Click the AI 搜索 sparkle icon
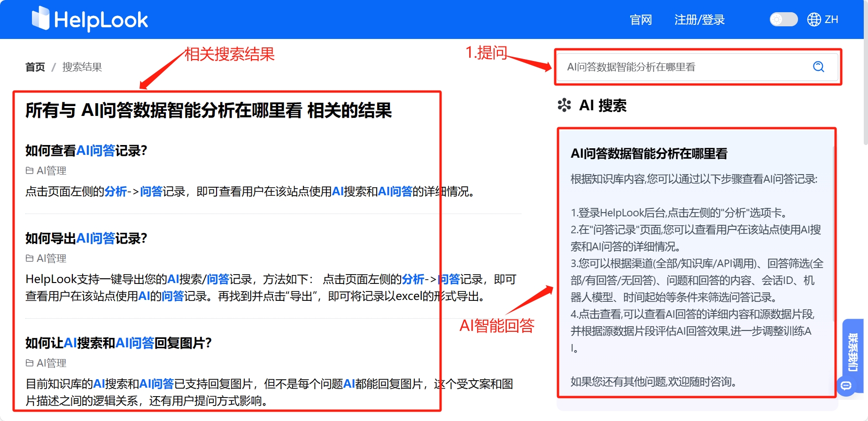Viewport: 868px width, 421px height. (564, 105)
